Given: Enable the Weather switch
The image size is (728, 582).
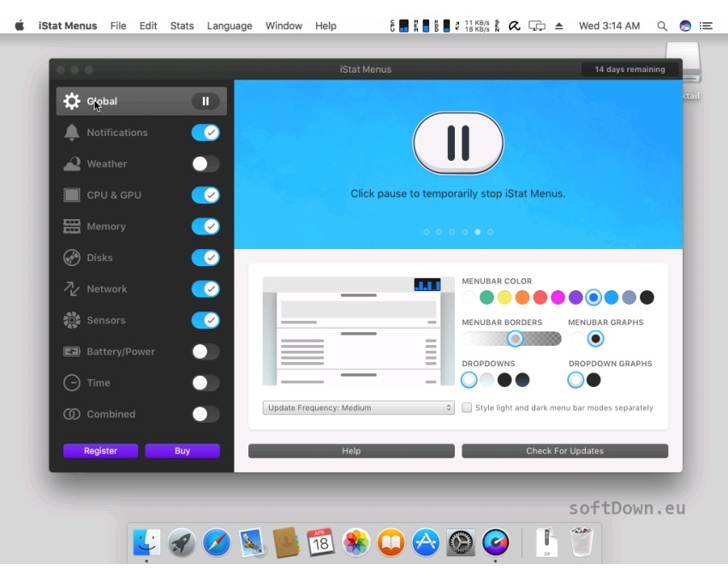Looking at the screenshot, I should point(206,163).
